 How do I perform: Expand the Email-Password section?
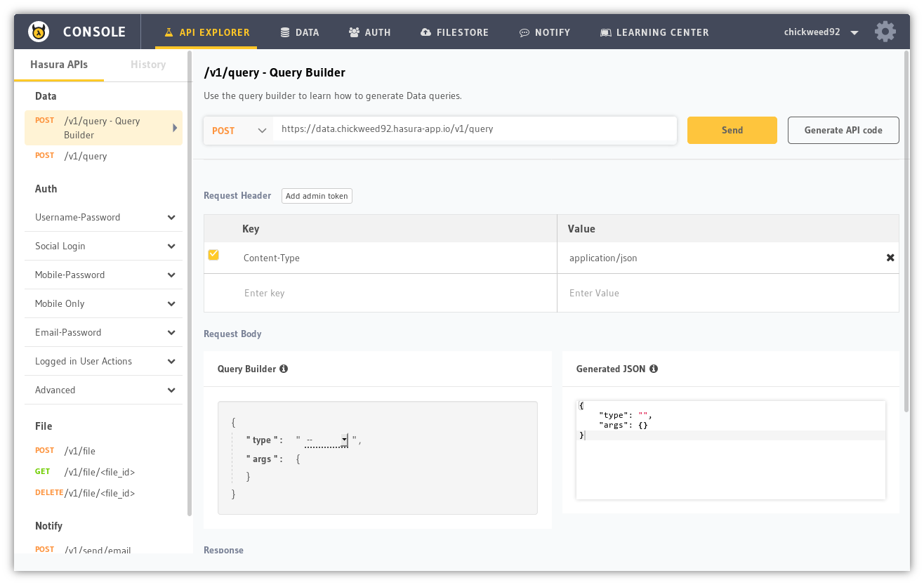pos(103,332)
